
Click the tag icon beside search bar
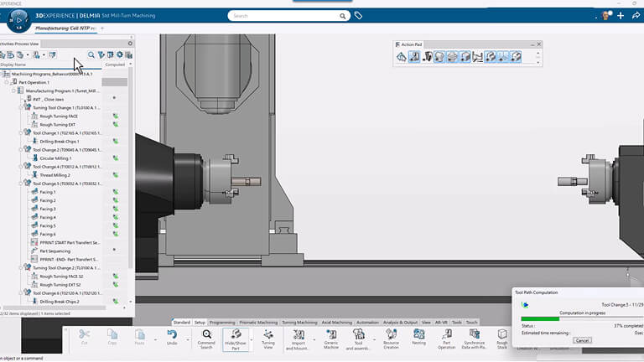[x=359, y=16]
